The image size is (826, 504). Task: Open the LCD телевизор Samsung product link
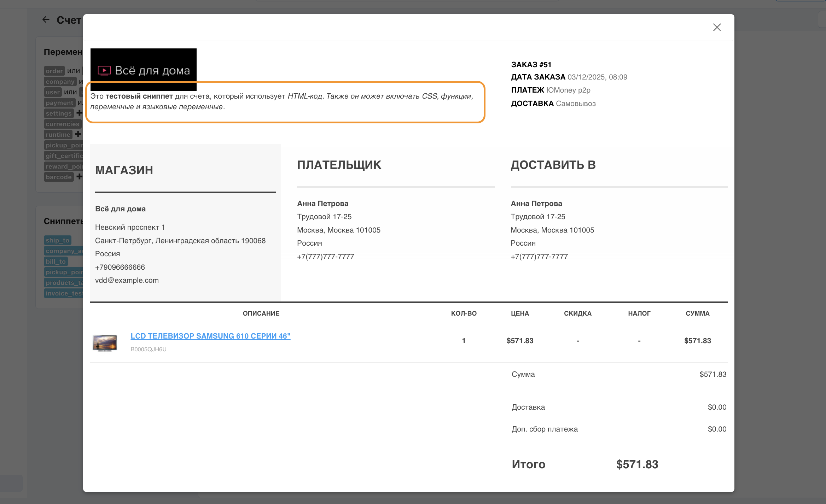coord(210,336)
